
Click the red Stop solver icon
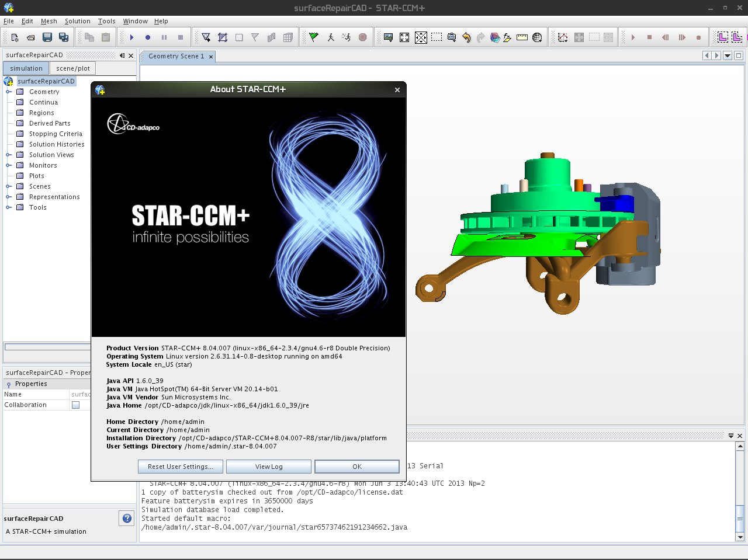coord(363,37)
